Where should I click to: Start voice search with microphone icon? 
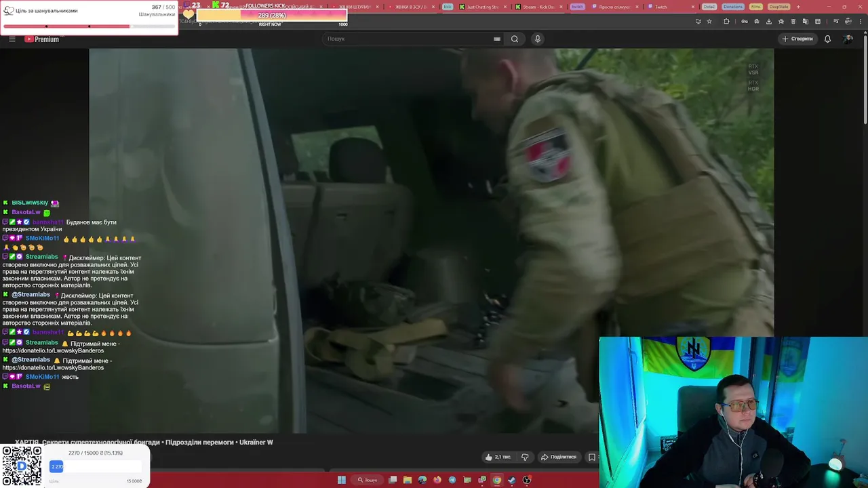(538, 39)
